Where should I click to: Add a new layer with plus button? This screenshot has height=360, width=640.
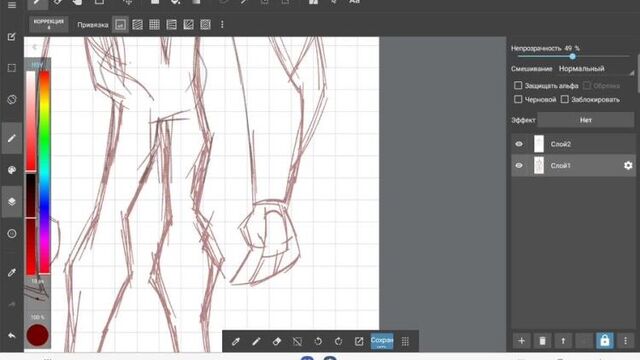pos(521,340)
